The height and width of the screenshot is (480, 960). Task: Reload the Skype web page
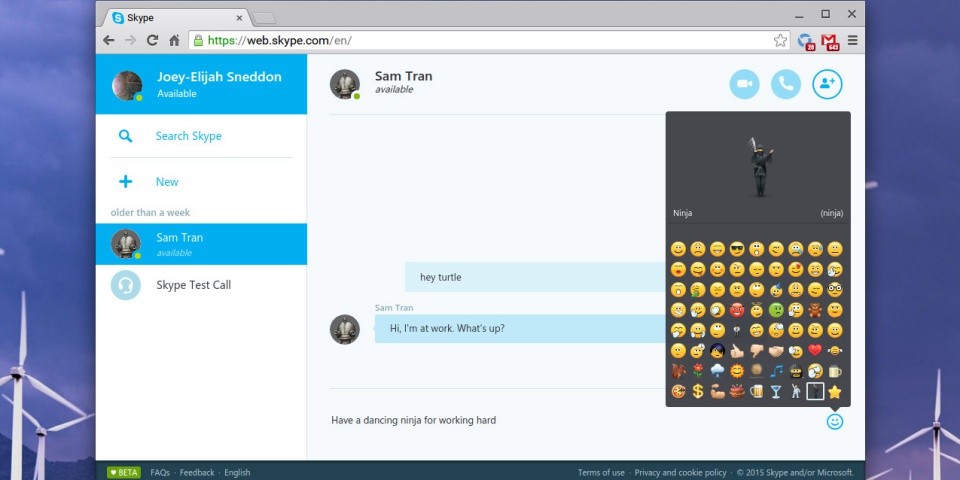click(x=152, y=40)
